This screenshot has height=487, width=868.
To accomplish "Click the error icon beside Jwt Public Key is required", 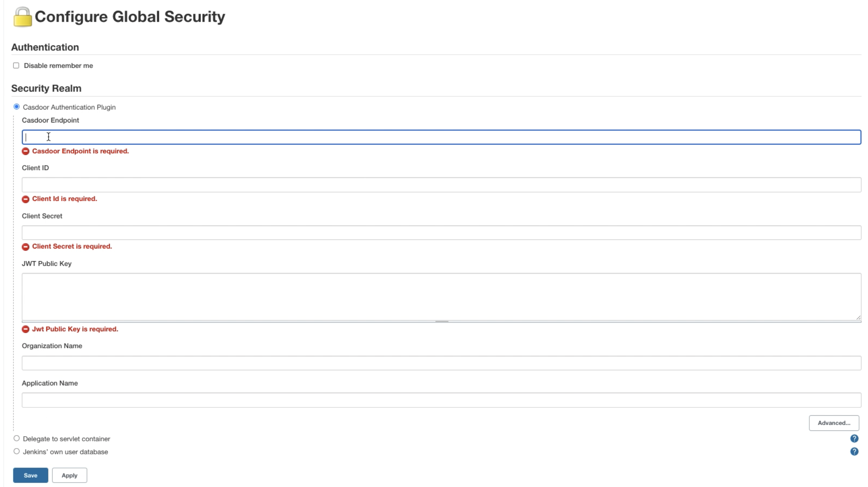I will 26,329.
